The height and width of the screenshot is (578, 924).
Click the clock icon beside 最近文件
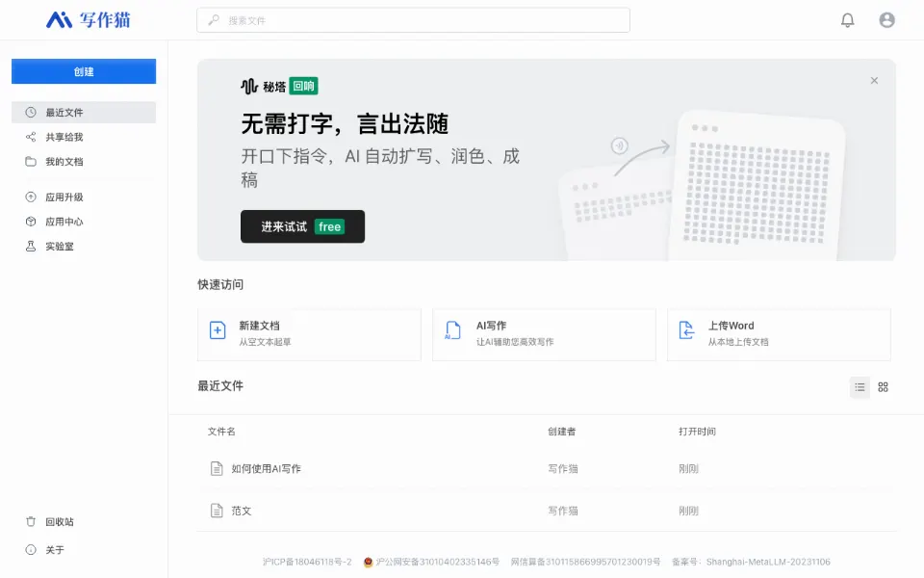point(31,112)
